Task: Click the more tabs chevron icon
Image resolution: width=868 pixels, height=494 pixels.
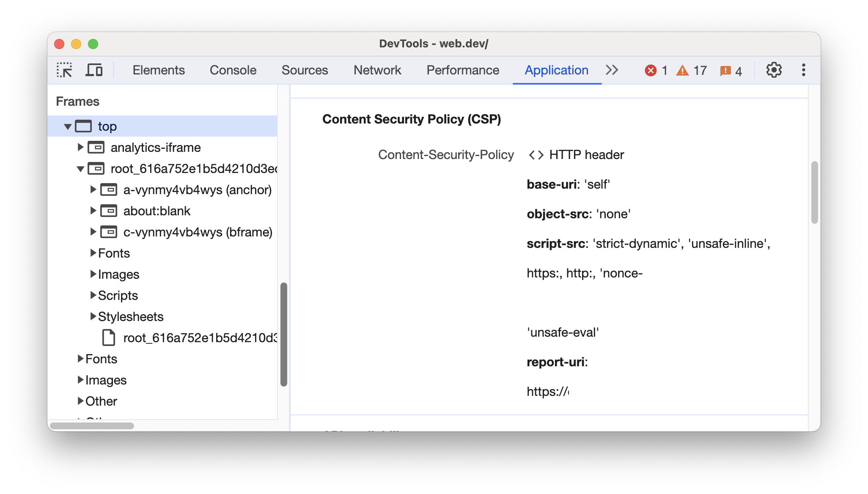Action: (612, 69)
